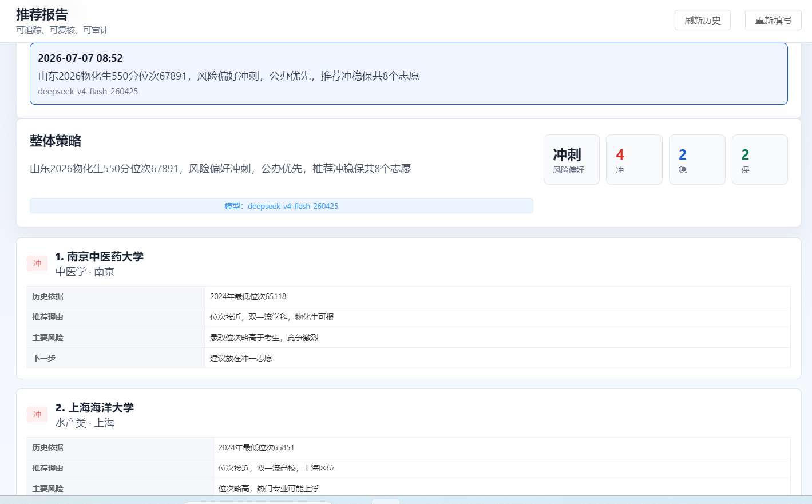Click the 重新填写 button
This screenshot has width=812, height=504.
(773, 20)
